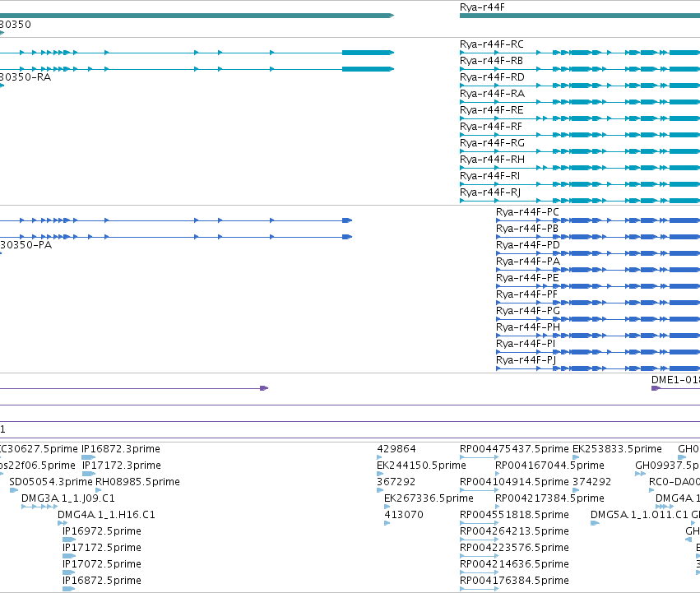Select EST RH08985.5prime
700x593 pixels.
pyautogui.click(x=137, y=482)
